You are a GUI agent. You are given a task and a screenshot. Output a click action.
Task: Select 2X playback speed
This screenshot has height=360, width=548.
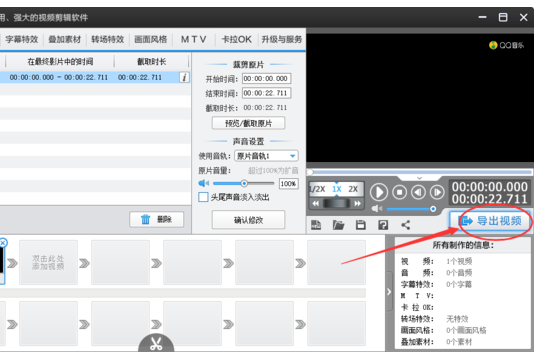353,189
